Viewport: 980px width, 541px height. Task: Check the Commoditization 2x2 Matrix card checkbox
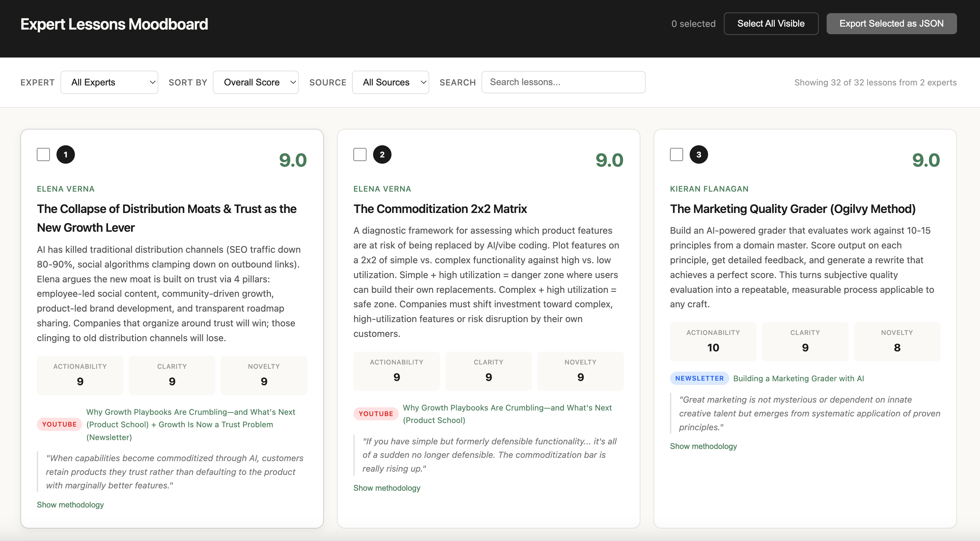pyautogui.click(x=360, y=154)
